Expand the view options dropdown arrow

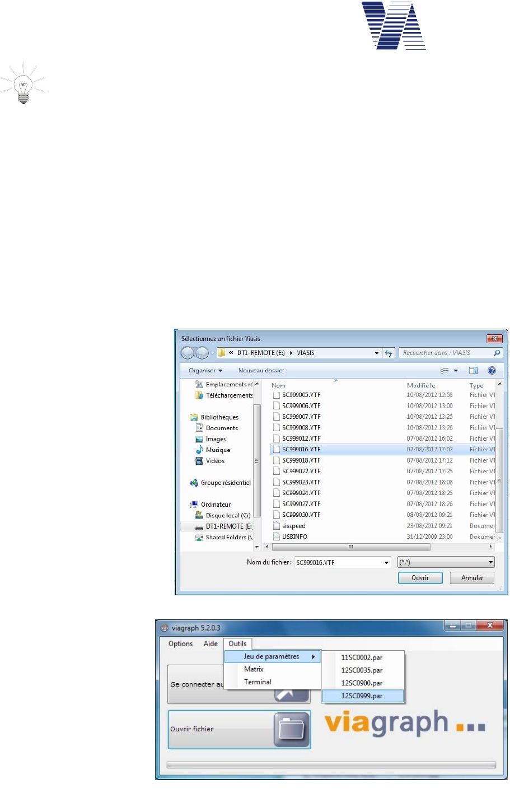tap(456, 371)
